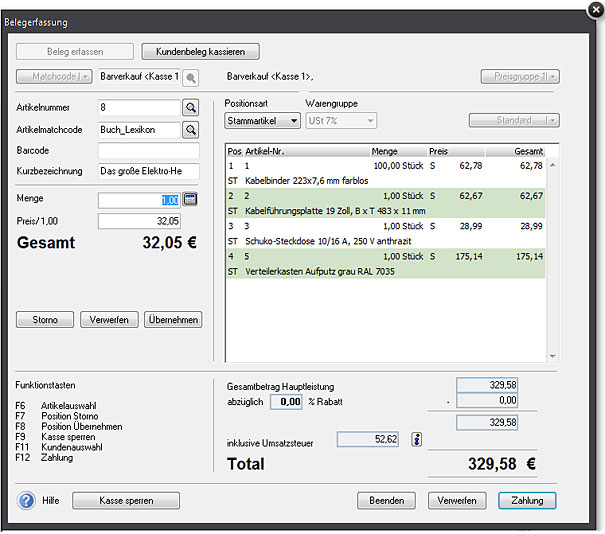Screen dimensions: 605x534
Task: Click F7 Position Storno text
Action: click(57, 416)
